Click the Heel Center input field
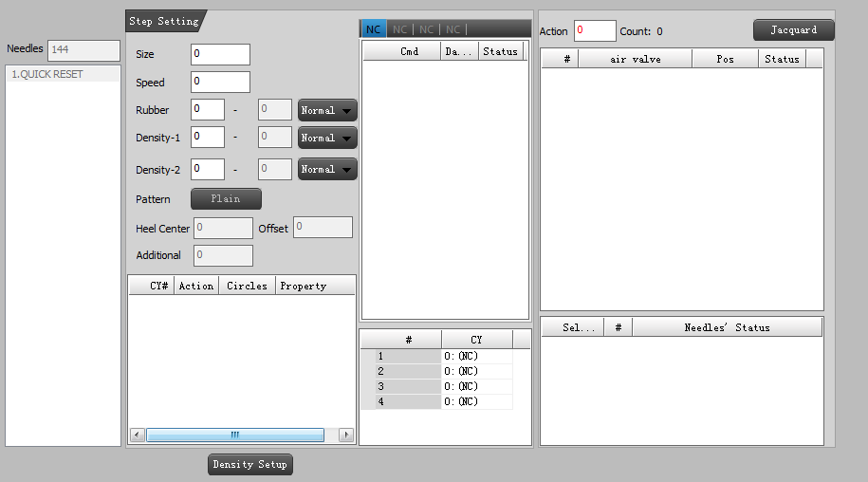868x482 pixels. 223,228
